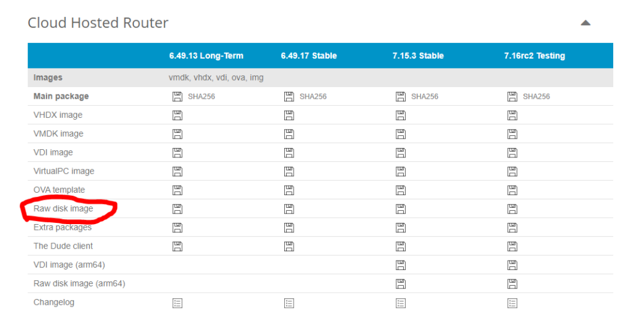Screen dimensions: 644x328
Task: Download Raw disk image (arm64) for 7.16rc2 Testing
Action: tap(513, 284)
